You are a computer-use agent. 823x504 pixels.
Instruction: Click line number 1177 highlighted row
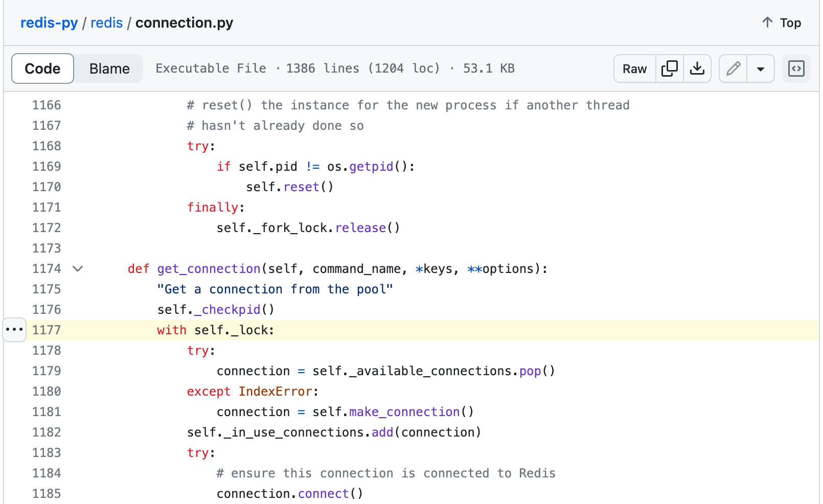(x=47, y=330)
